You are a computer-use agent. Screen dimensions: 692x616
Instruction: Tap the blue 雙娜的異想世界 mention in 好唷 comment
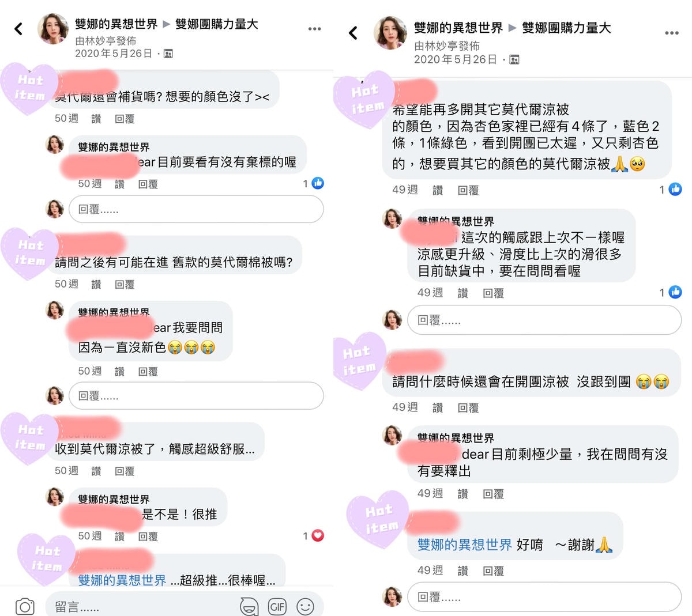click(x=465, y=545)
